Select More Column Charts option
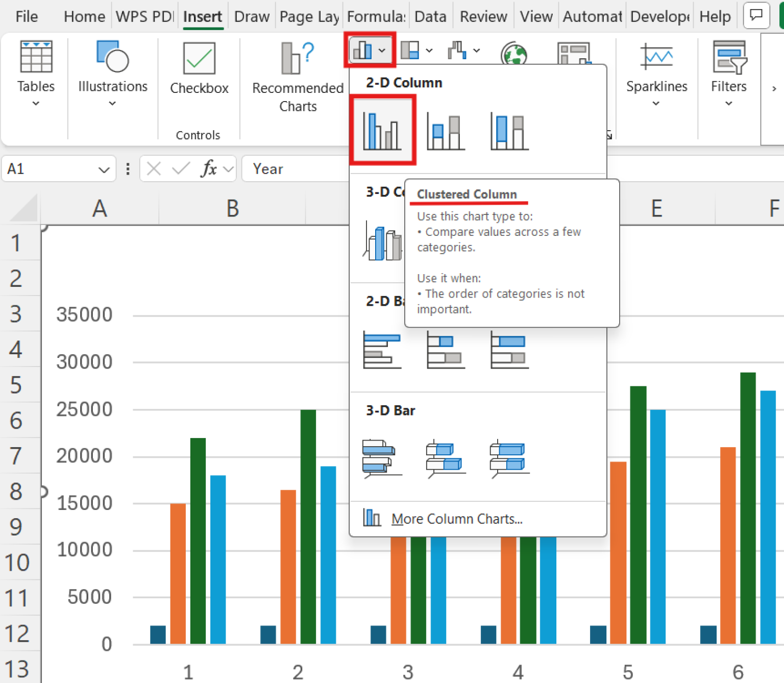Viewport: 784px width, 683px height. [x=457, y=519]
